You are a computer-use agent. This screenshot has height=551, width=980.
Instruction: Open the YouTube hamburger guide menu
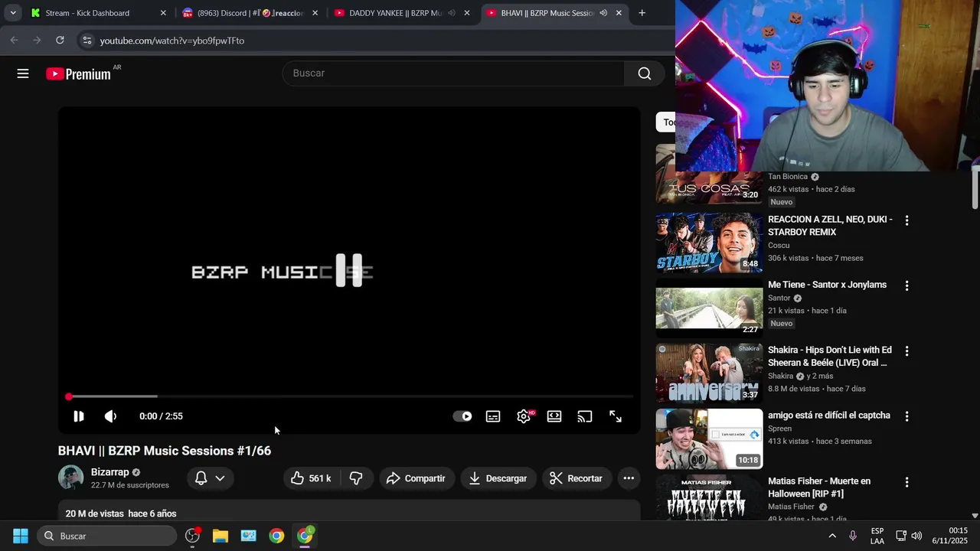[x=23, y=73]
